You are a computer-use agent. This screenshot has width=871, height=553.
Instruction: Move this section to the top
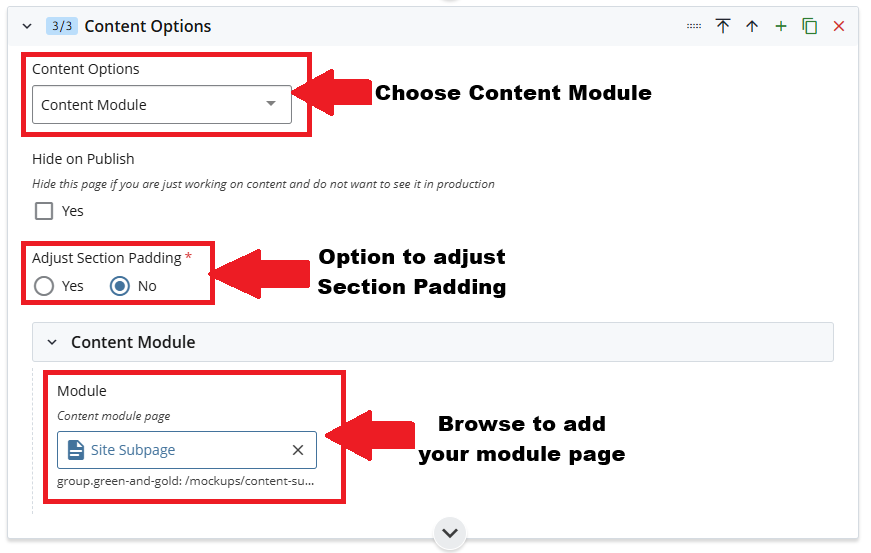[723, 26]
